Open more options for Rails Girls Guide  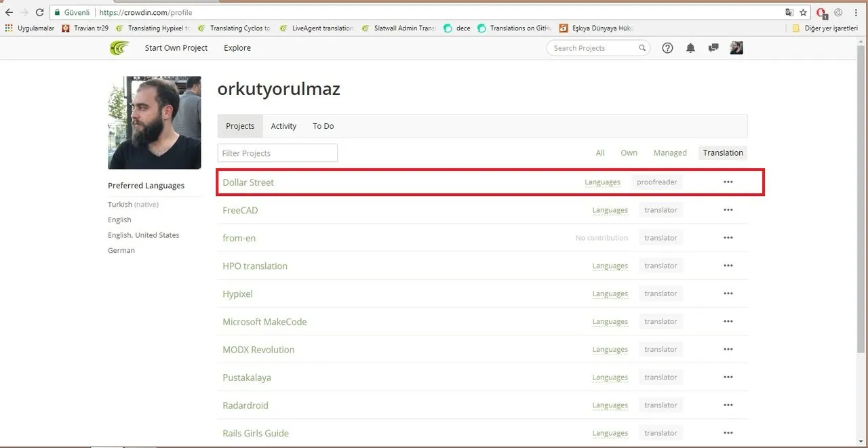coord(728,432)
